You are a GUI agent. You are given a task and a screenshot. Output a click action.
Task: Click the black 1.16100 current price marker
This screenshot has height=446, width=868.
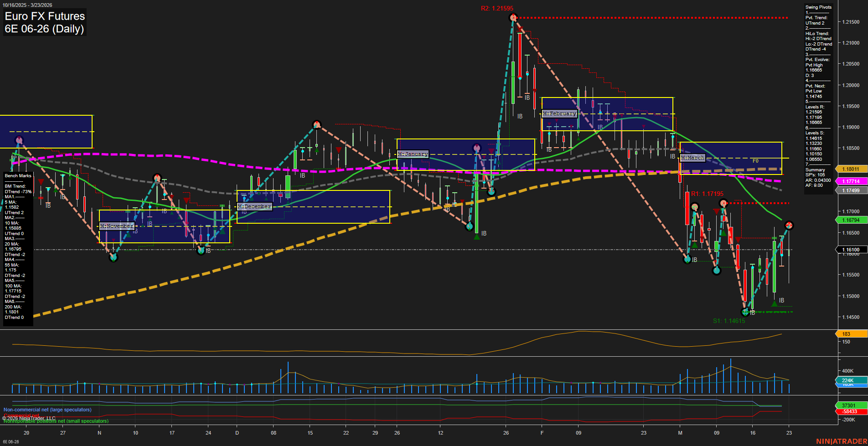pyautogui.click(x=851, y=250)
